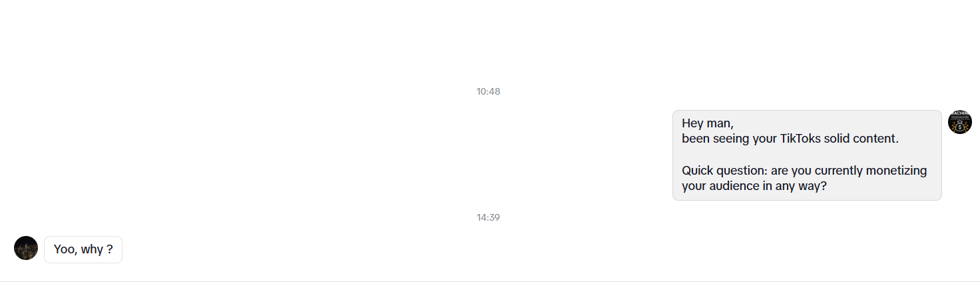Select the outgoing "Hey man," message bubble
The image size is (980, 286).
click(807, 155)
